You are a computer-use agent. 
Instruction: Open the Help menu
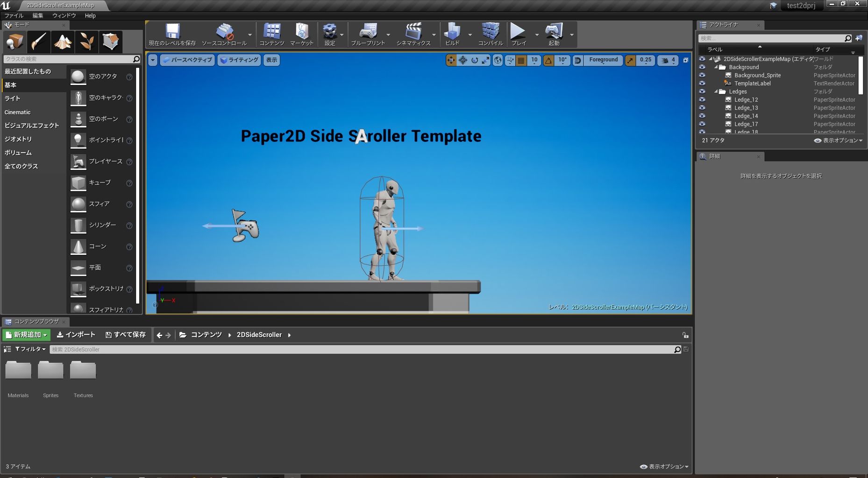[90, 15]
